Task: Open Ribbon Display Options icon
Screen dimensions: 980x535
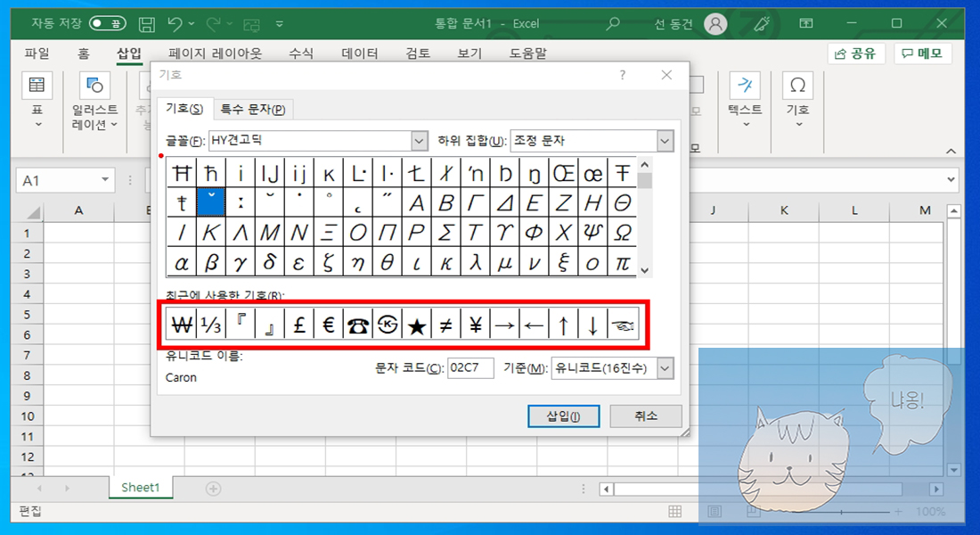Action: (806, 24)
